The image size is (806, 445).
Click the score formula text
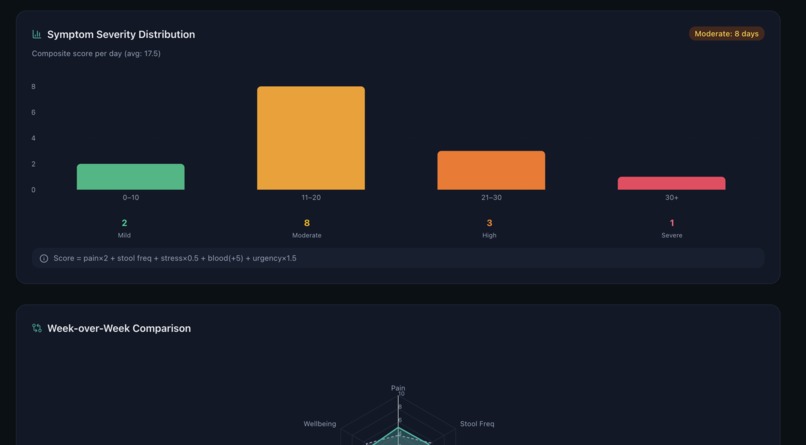(x=175, y=258)
